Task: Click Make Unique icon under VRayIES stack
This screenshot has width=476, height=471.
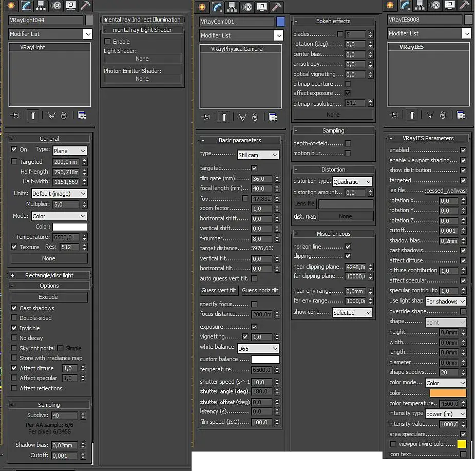Action: (430, 115)
